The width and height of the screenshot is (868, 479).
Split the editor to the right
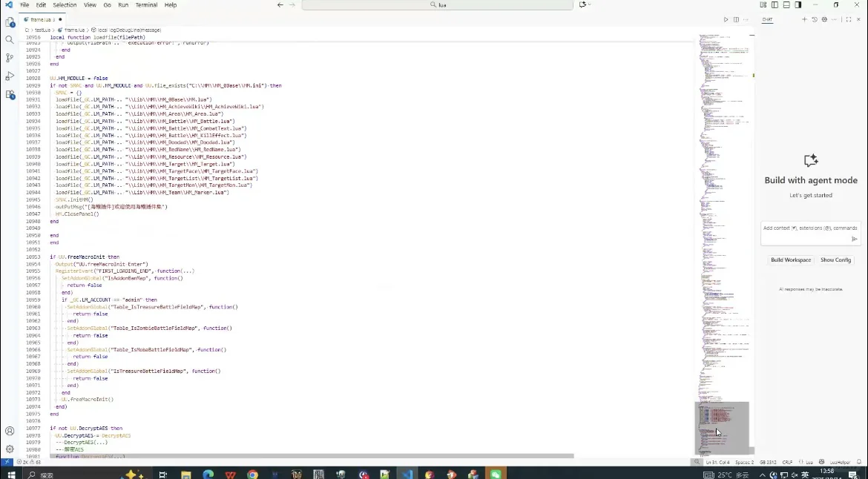coord(736,19)
